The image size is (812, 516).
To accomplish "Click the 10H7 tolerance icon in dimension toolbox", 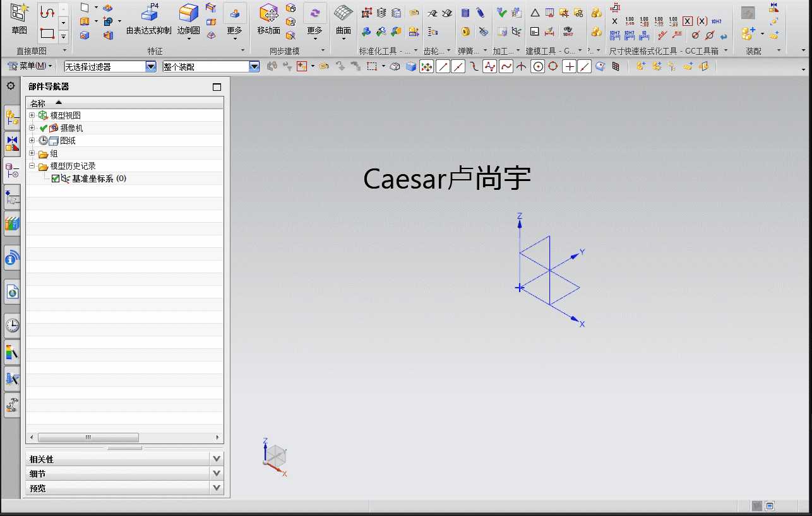I will (716, 21).
